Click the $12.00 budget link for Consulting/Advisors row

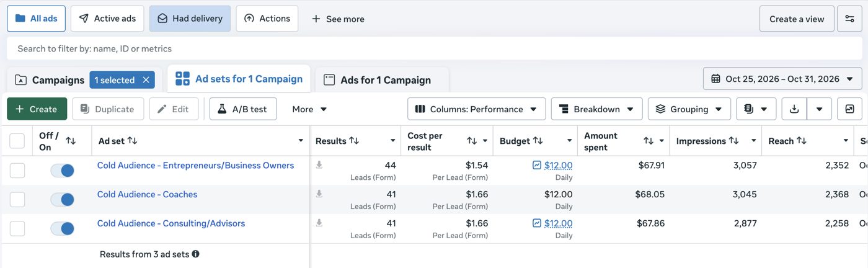(x=559, y=223)
